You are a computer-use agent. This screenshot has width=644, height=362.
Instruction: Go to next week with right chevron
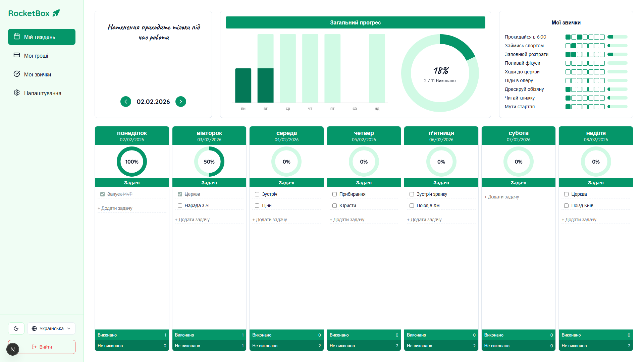(x=181, y=102)
